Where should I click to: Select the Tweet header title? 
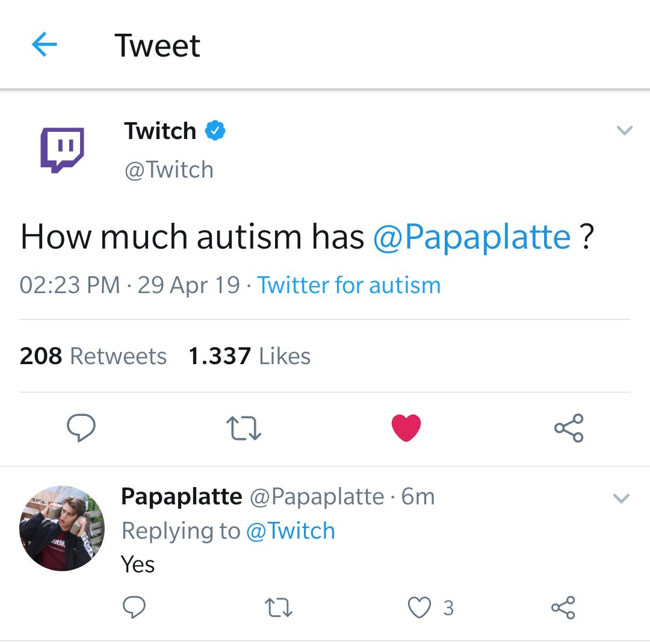158,45
